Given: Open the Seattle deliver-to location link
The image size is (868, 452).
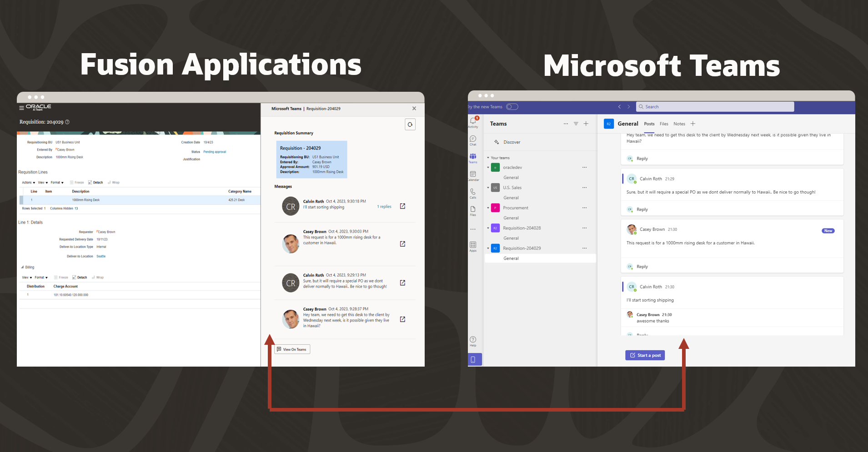Looking at the screenshot, I should [x=101, y=256].
